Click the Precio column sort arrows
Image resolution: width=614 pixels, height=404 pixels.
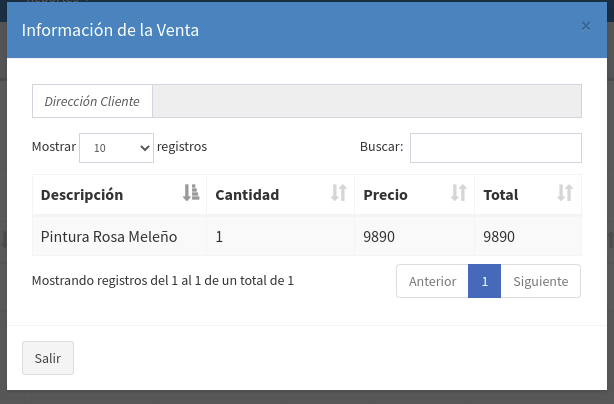[459, 194]
